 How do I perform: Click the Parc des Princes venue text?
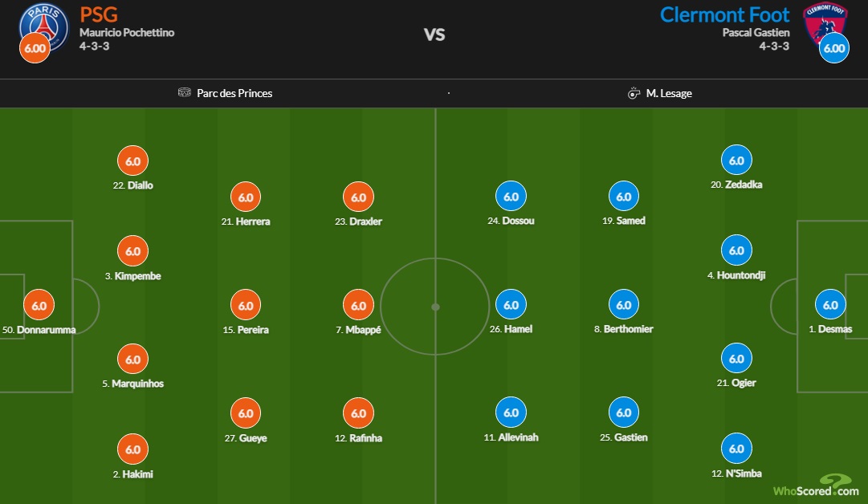(234, 93)
